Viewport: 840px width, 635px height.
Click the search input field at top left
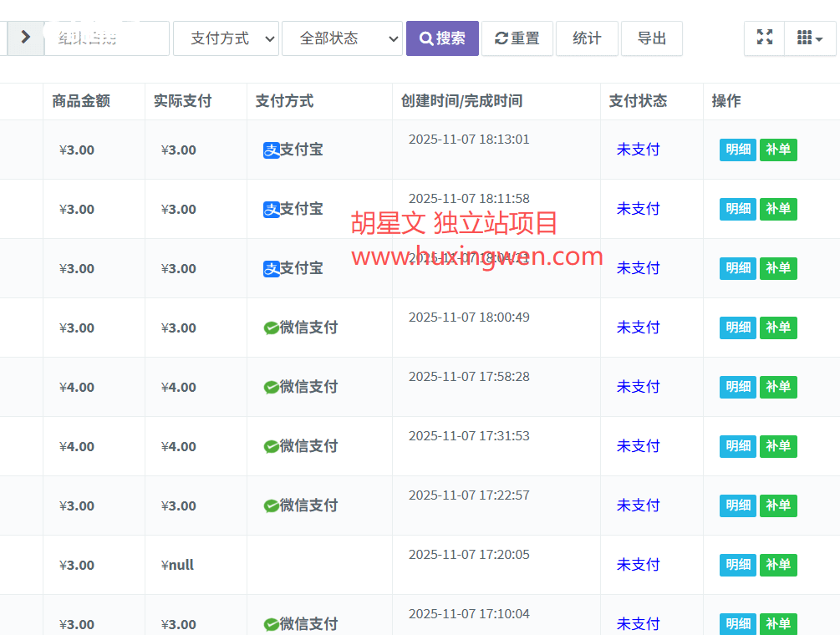pos(107,38)
